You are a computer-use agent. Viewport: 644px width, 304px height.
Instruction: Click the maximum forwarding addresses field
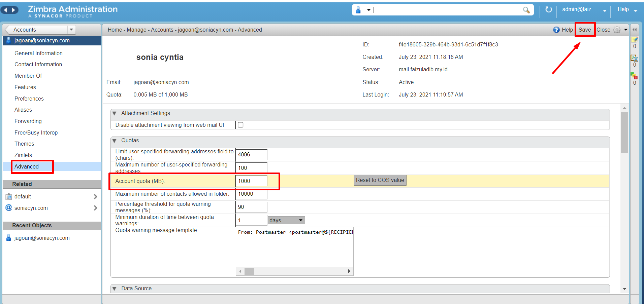251,168
